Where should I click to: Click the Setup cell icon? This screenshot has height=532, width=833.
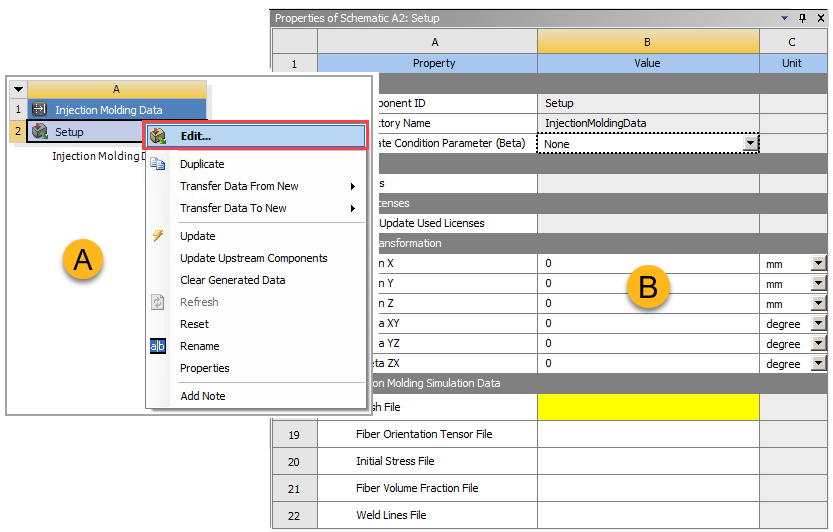tap(40, 131)
